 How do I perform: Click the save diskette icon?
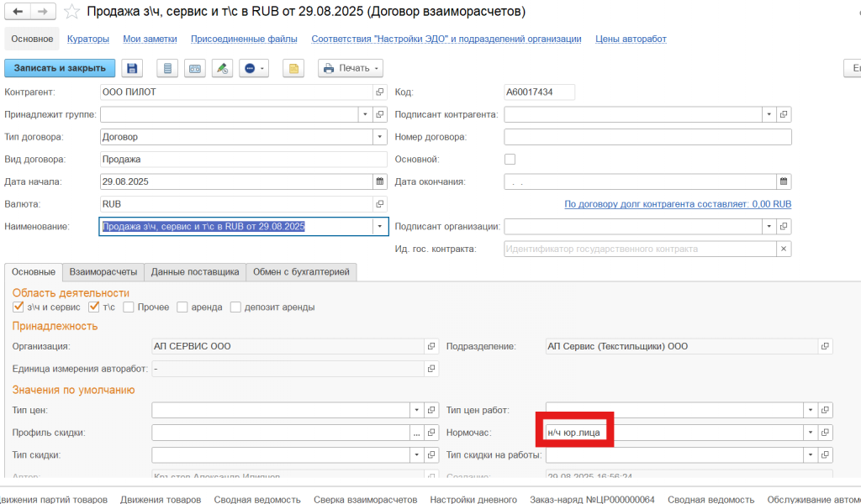(x=133, y=68)
